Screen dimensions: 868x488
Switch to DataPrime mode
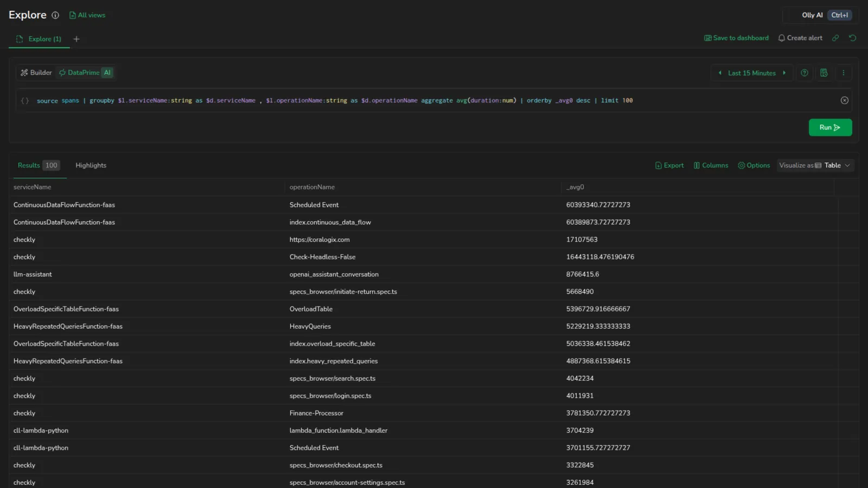point(79,73)
